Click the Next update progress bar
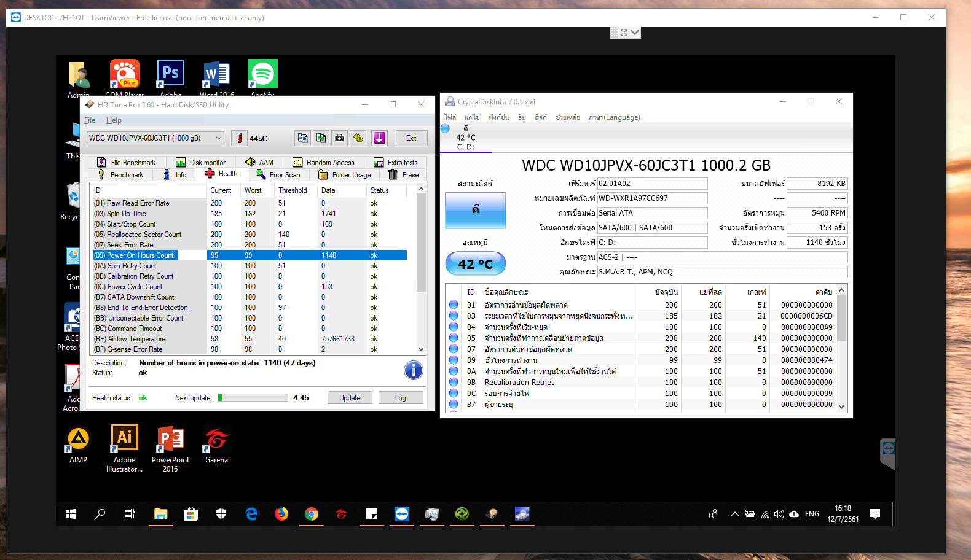This screenshot has width=971, height=560. [253, 398]
